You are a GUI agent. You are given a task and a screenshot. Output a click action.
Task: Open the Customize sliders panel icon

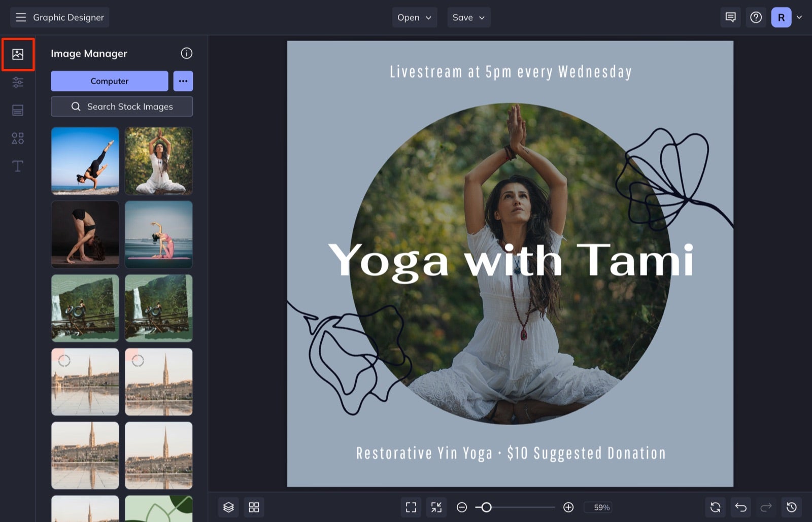[18, 82]
